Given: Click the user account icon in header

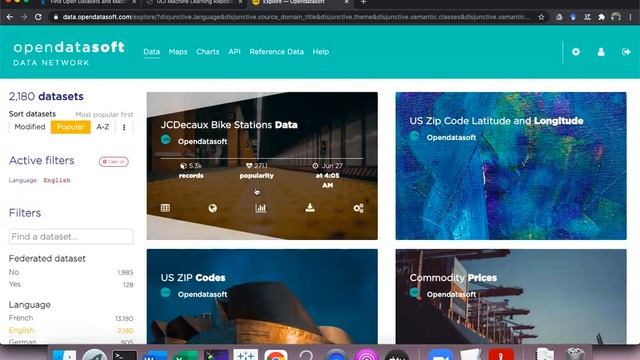Looking at the screenshot, I should coord(601,52).
